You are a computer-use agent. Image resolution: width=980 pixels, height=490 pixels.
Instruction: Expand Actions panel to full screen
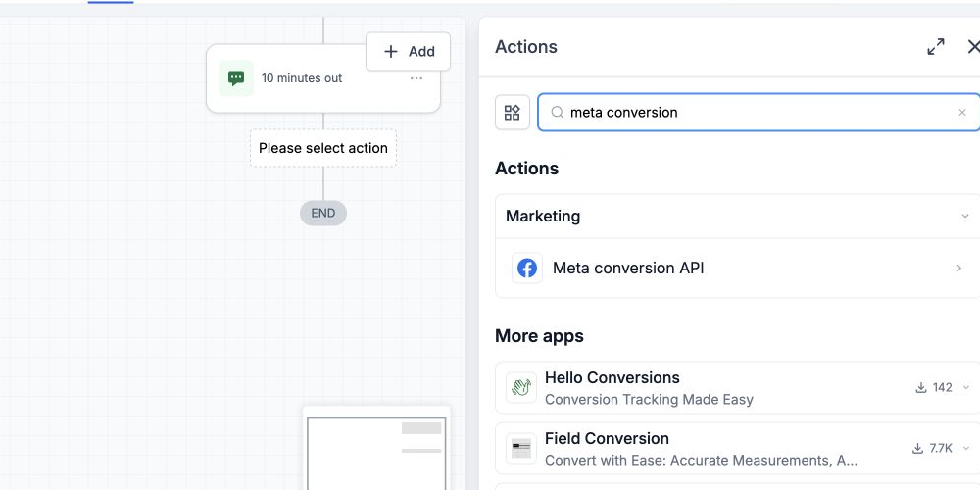tap(936, 47)
